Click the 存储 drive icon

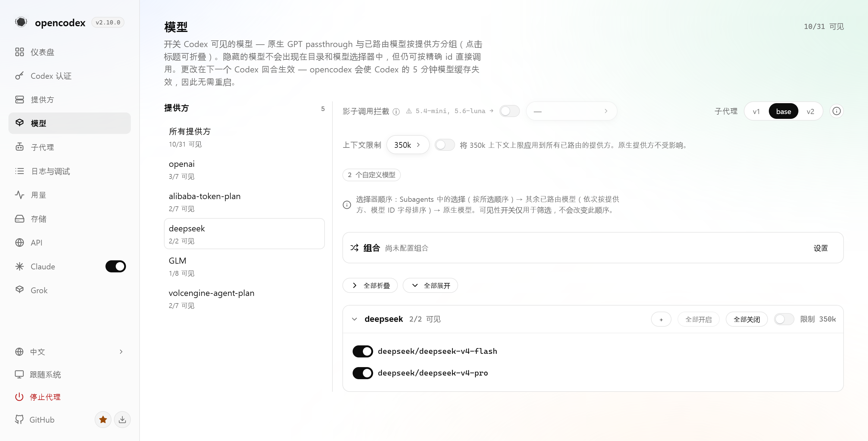(20, 219)
